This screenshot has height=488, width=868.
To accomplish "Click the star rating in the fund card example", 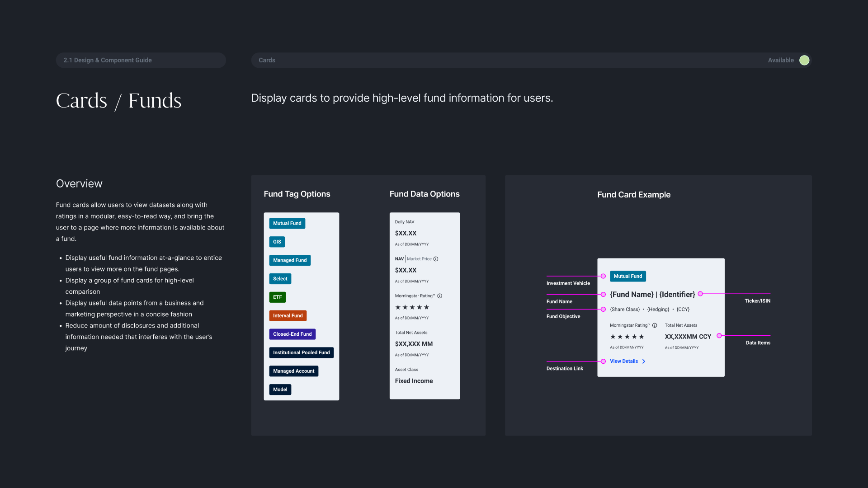I will pyautogui.click(x=627, y=337).
